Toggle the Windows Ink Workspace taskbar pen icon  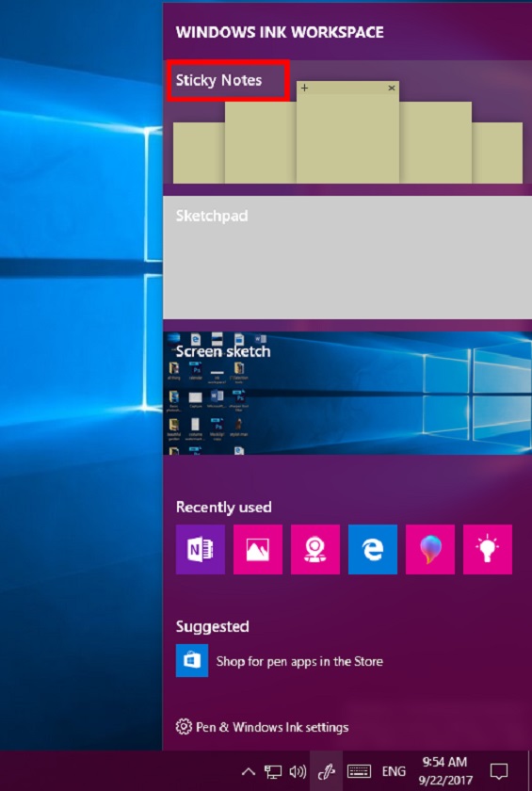[326, 771]
